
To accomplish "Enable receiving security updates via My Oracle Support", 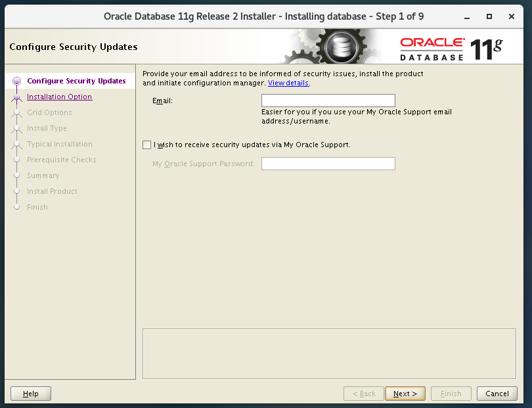I will 147,145.
